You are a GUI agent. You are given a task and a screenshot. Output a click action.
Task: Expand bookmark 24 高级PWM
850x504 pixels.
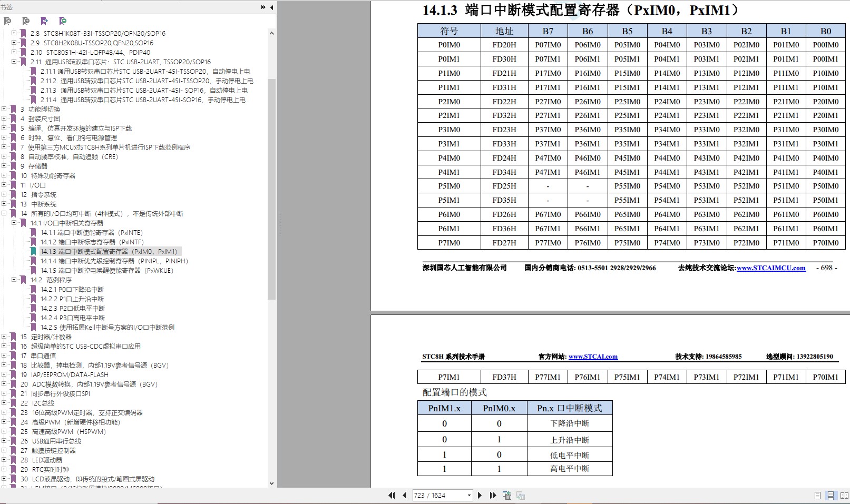4,422
